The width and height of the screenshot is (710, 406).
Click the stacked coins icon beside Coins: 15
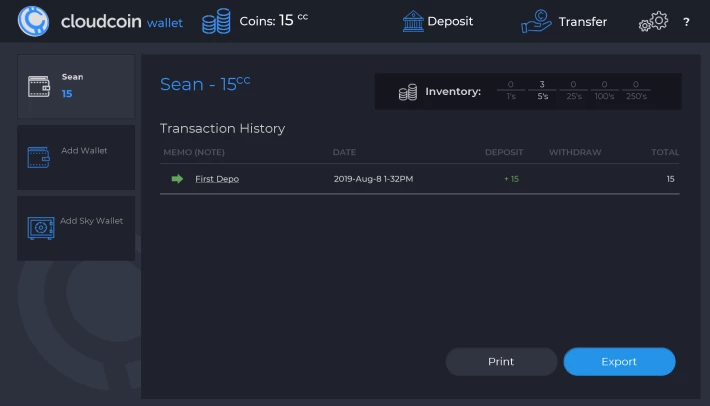(216, 21)
